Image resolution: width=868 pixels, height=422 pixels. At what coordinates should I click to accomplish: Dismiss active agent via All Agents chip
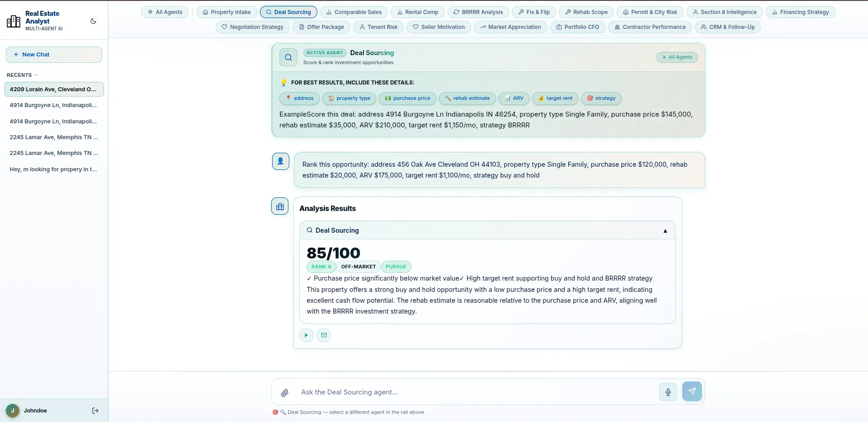pyautogui.click(x=677, y=57)
